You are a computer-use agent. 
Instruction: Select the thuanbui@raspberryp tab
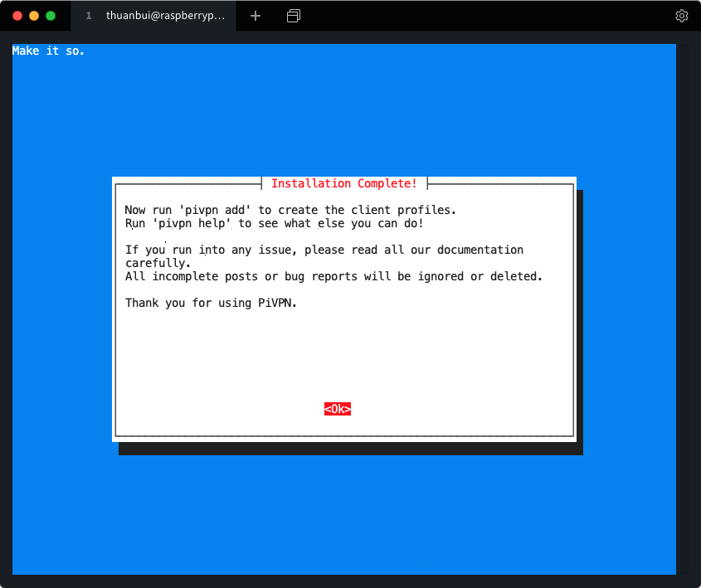(x=165, y=16)
